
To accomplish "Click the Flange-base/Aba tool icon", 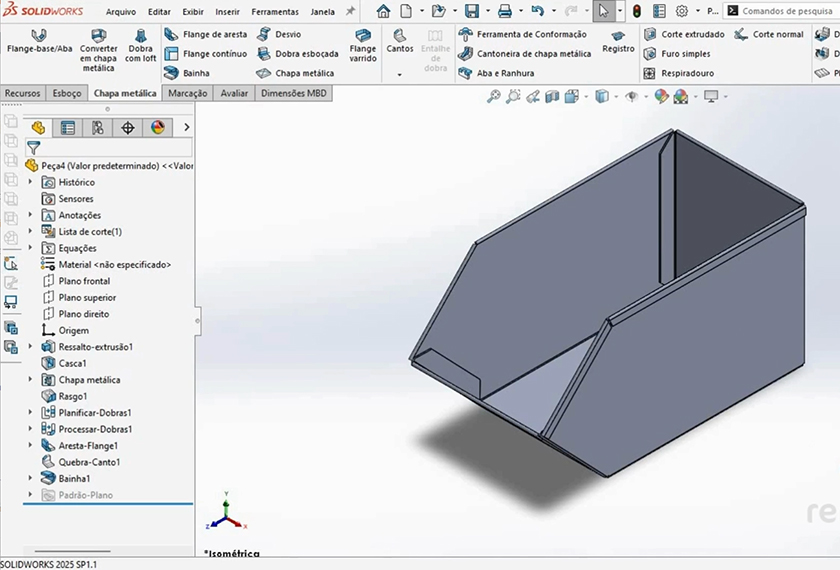I will pos(39,35).
